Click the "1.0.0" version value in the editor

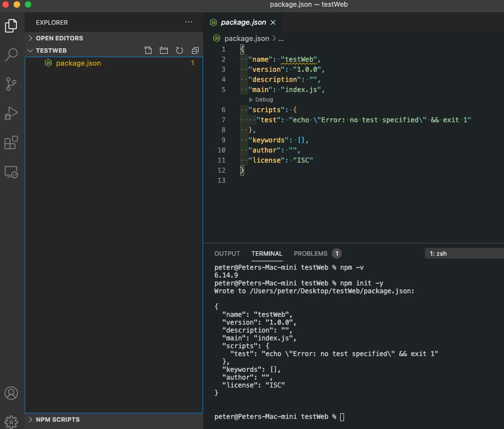306,70
